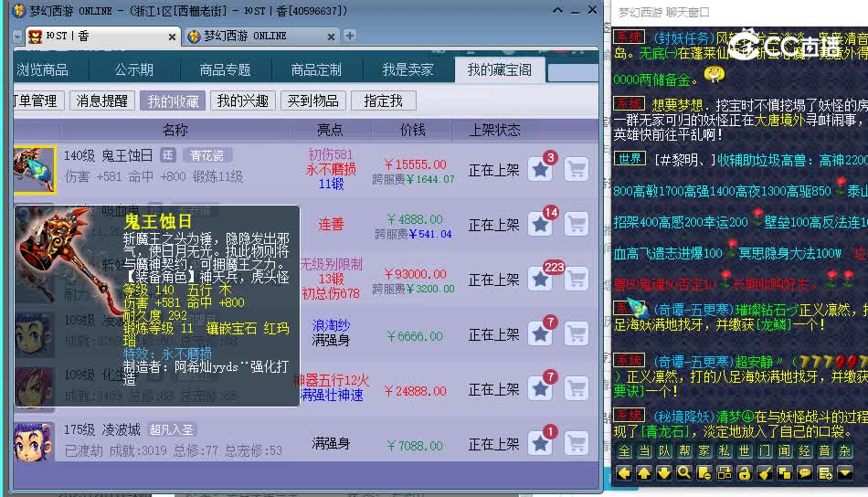Image resolution: width=868 pixels, height=497 pixels.
Task: Open tab list dropdown left of tabs
Action: (17, 37)
